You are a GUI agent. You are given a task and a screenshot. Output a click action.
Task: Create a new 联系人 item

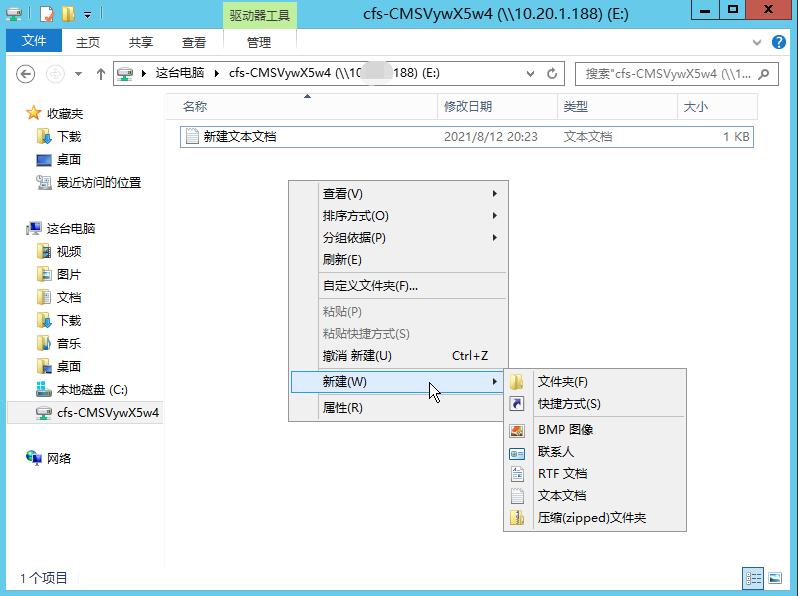pyautogui.click(x=595, y=451)
